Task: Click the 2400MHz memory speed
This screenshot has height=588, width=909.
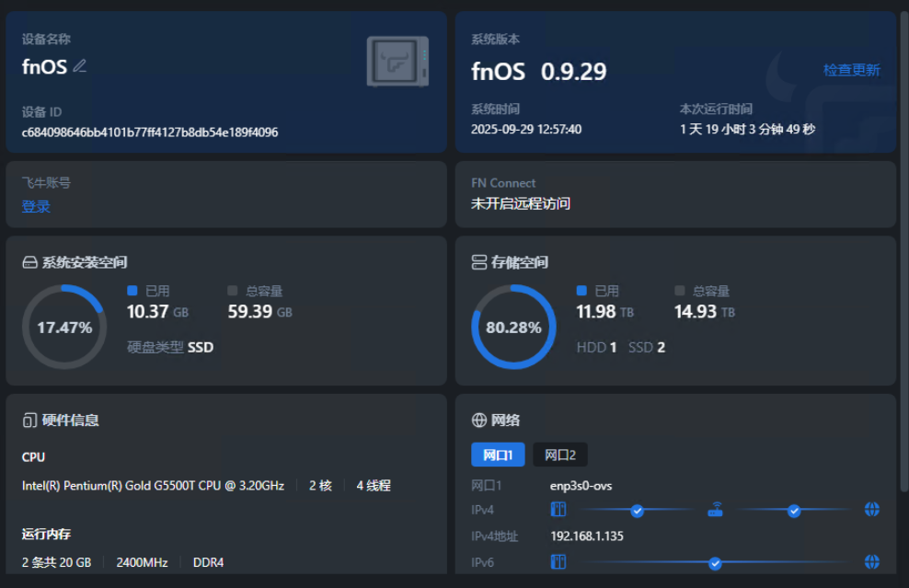Action: click(x=142, y=562)
